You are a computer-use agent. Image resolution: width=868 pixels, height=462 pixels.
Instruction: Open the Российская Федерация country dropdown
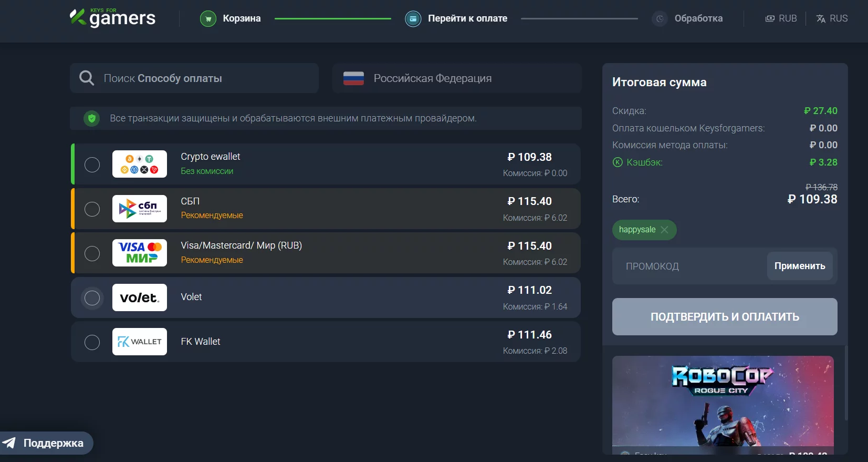coord(457,78)
